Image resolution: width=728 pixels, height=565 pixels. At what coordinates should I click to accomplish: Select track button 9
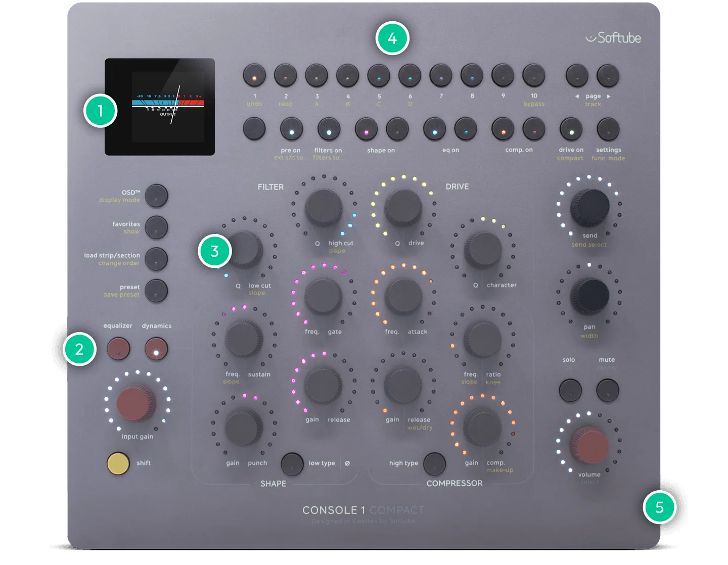coord(503,76)
